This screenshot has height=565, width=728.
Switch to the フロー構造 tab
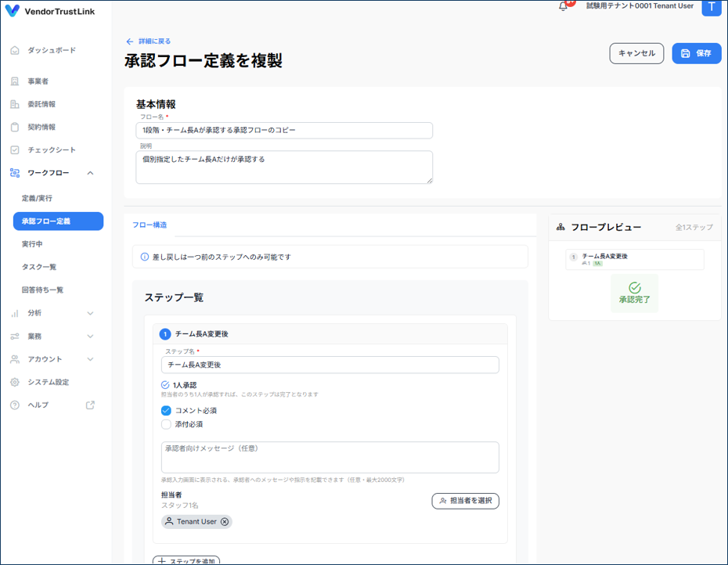pyautogui.click(x=150, y=225)
